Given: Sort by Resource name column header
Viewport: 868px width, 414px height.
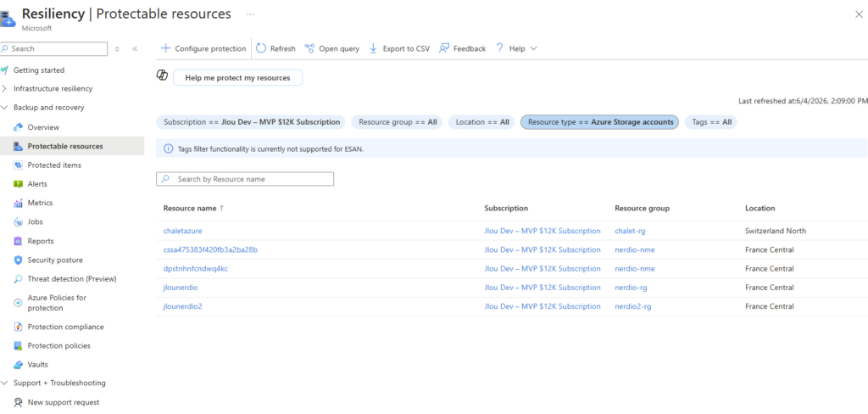Looking at the screenshot, I should [194, 209].
